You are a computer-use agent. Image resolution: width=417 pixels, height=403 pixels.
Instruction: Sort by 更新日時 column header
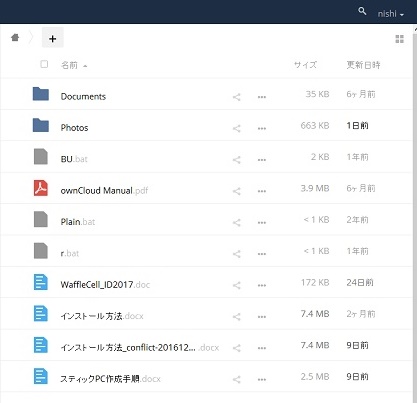coord(363,65)
